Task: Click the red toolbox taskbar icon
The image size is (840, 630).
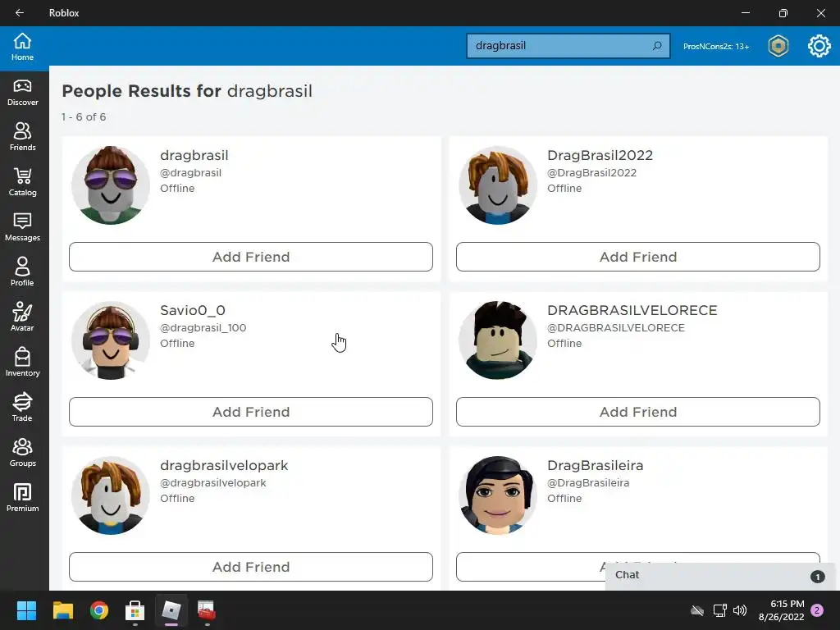Action: coord(207,610)
